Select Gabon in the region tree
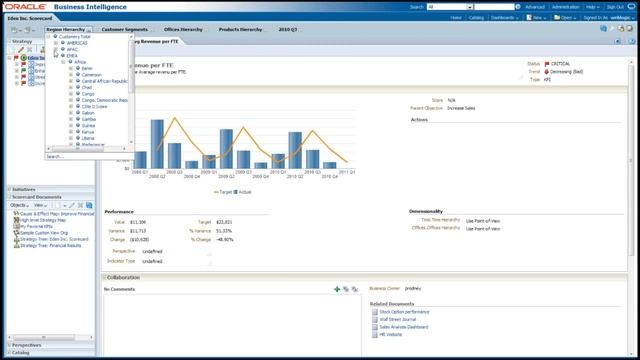 (88, 113)
